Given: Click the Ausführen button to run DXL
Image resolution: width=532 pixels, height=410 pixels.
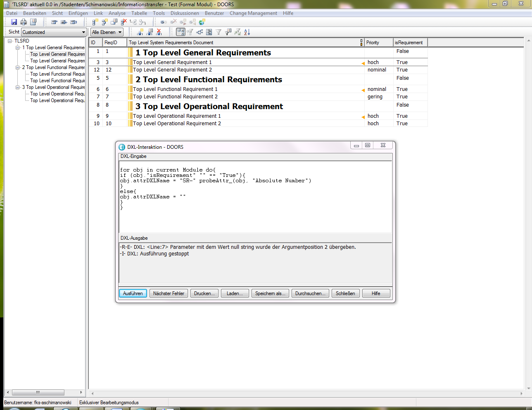Looking at the screenshot, I should [x=133, y=293].
